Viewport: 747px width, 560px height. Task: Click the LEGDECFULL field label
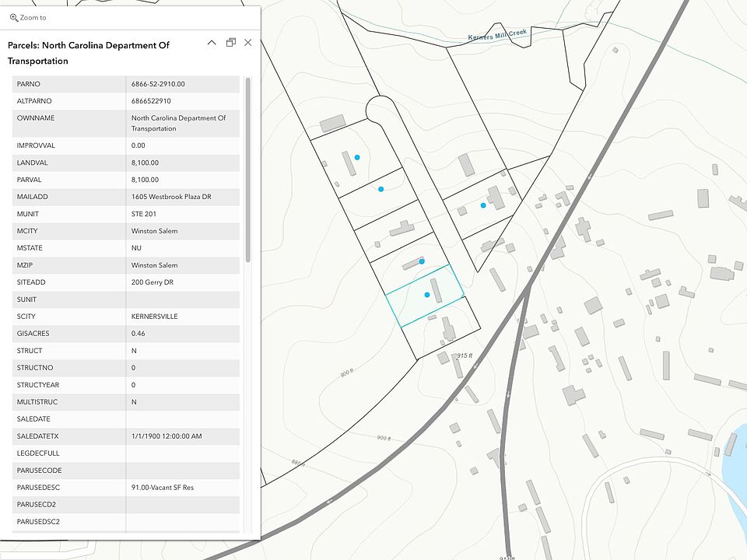tap(38, 453)
